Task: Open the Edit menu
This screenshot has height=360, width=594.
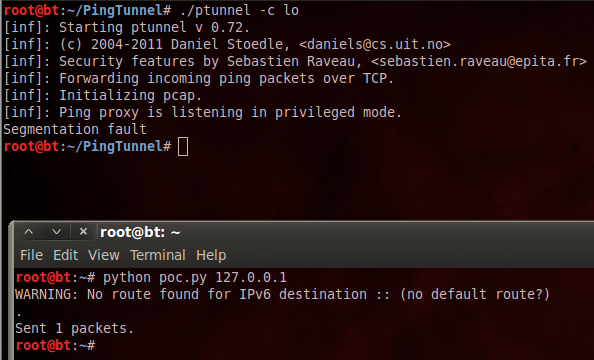Action: click(66, 255)
